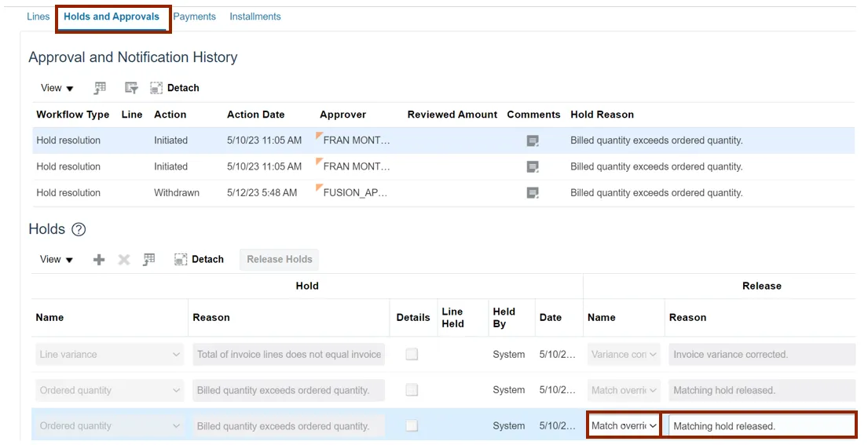Click the Freeze icon in Holds toolbar
Image resolution: width=868 pixels, height=445 pixels.
click(148, 260)
